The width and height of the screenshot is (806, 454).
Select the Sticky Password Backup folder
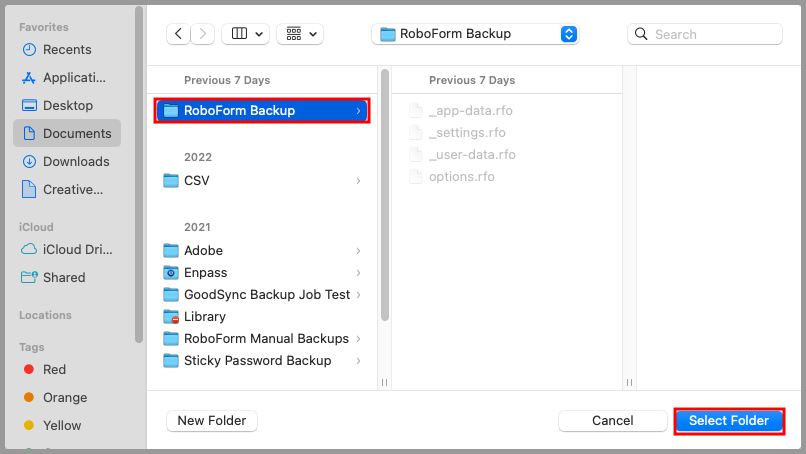(262, 361)
